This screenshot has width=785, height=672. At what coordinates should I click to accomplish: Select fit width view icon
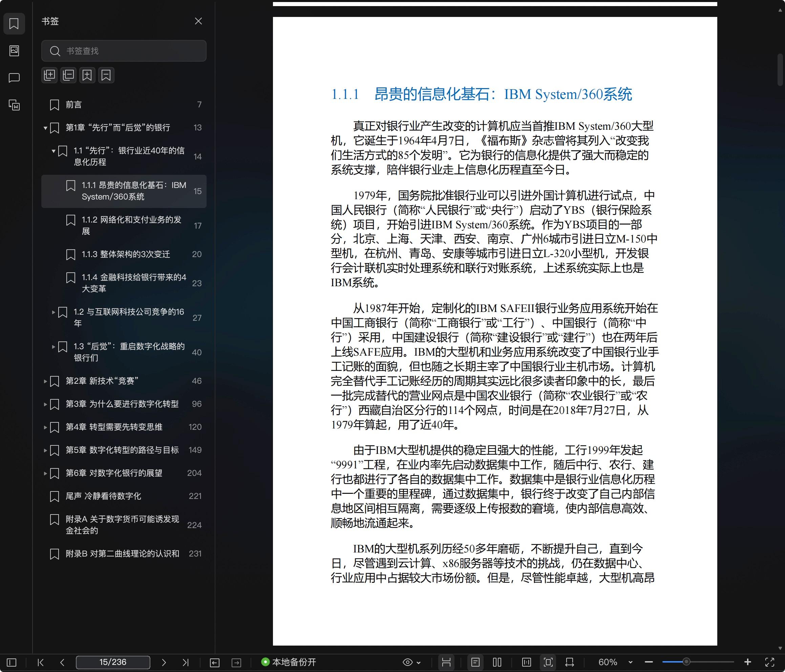[569, 663]
